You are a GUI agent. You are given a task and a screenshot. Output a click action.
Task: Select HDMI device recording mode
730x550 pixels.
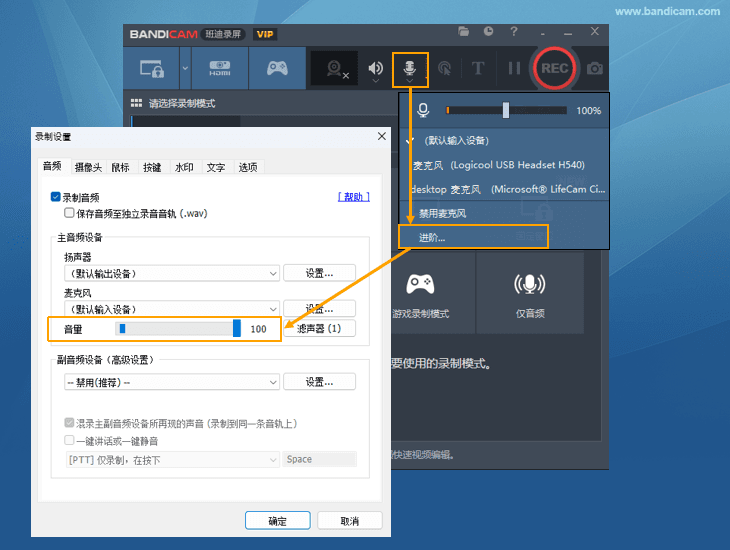pyautogui.click(x=220, y=68)
